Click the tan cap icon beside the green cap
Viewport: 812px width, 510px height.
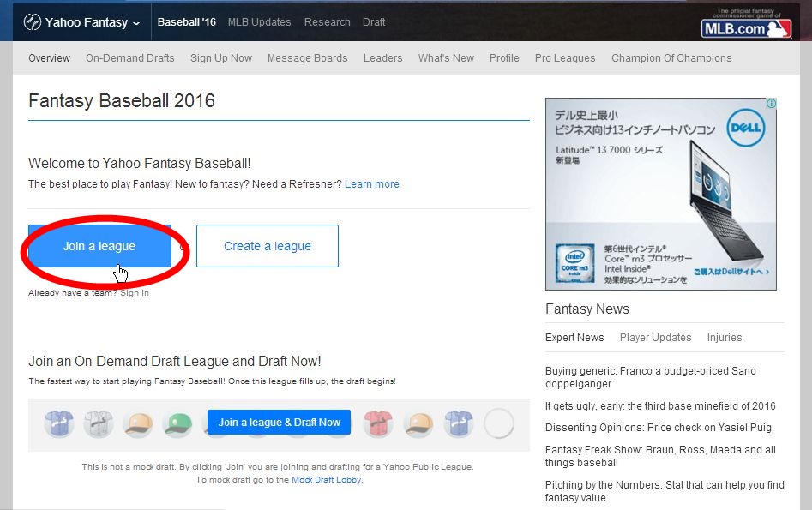138,423
